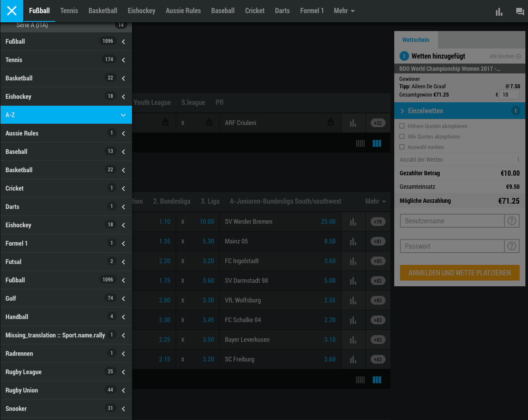Viewport: 528px width, 420px height.
Task: Tick the Alle Quoten akzeptieren checkbox
Action: point(402,137)
